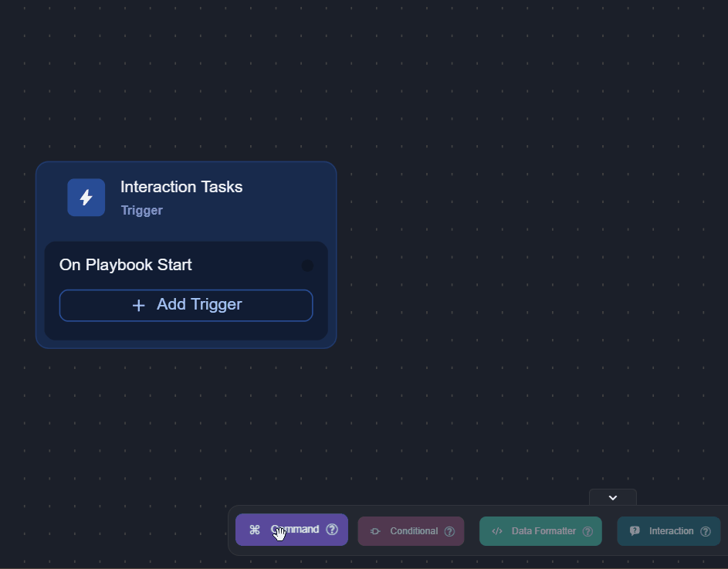Screen dimensions: 728x569
Task: Add a Command node
Action: point(292,530)
